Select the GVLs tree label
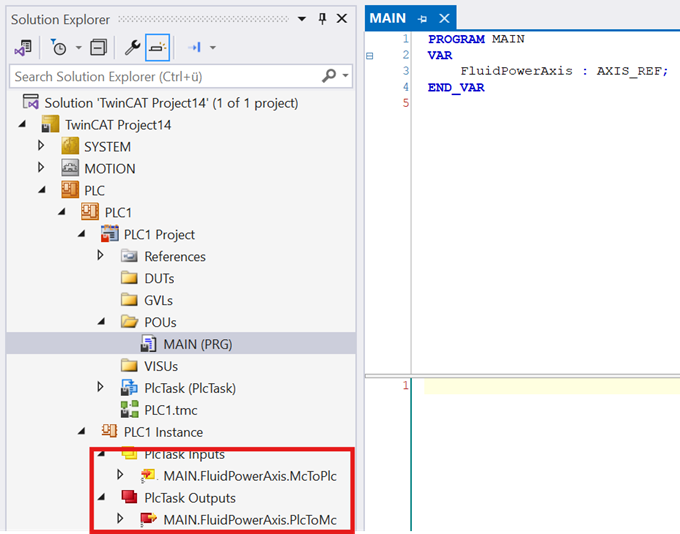 [158, 301]
